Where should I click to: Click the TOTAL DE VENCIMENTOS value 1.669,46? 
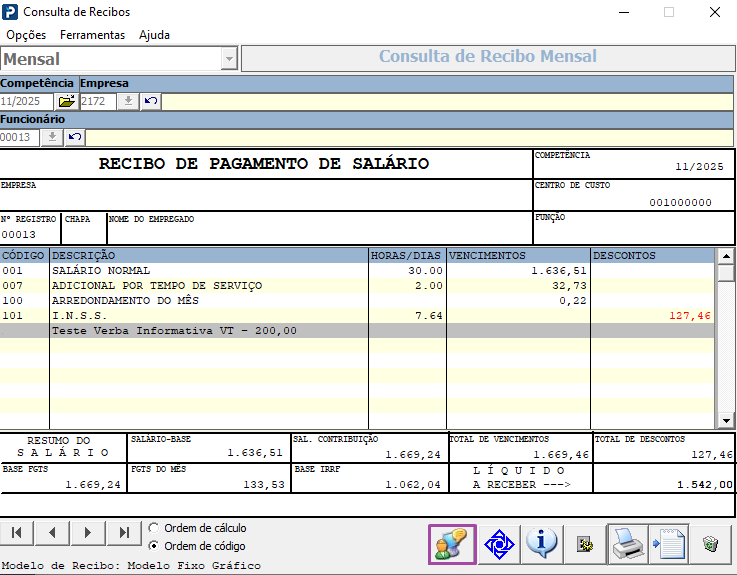click(561, 455)
